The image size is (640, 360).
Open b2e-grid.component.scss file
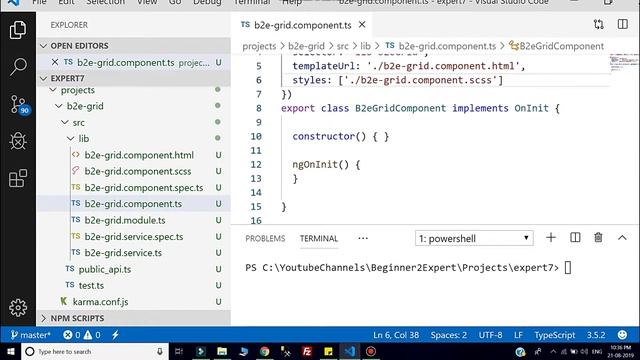138,171
